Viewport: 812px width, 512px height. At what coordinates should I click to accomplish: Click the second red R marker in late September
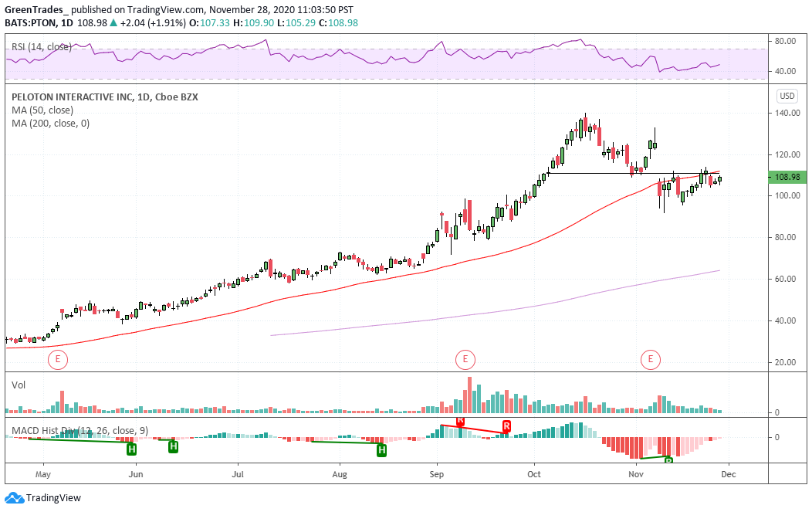tap(506, 426)
